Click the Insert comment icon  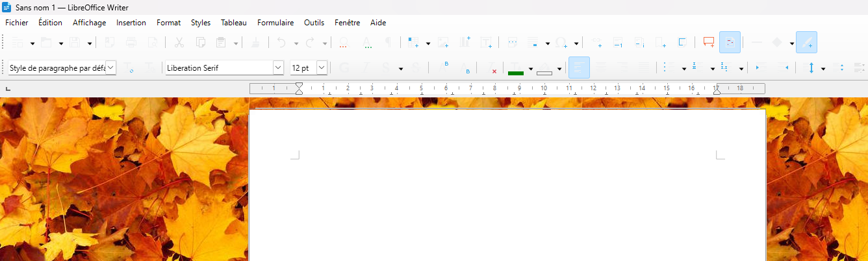coord(708,43)
